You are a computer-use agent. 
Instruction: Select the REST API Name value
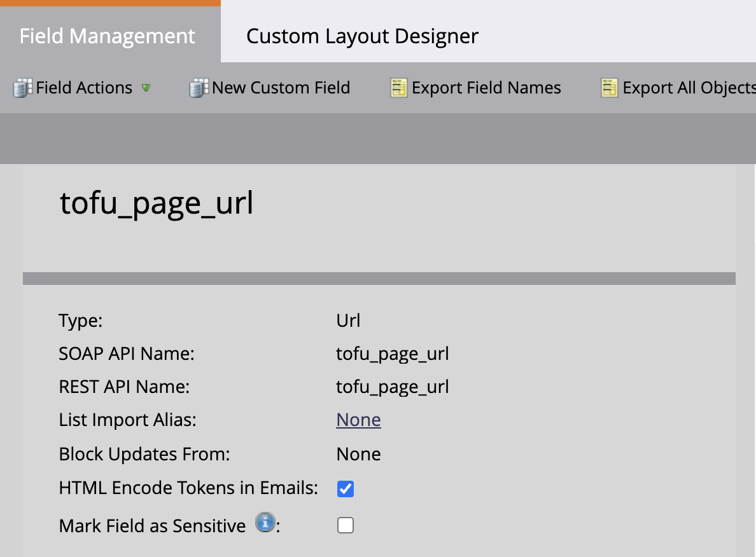(393, 387)
